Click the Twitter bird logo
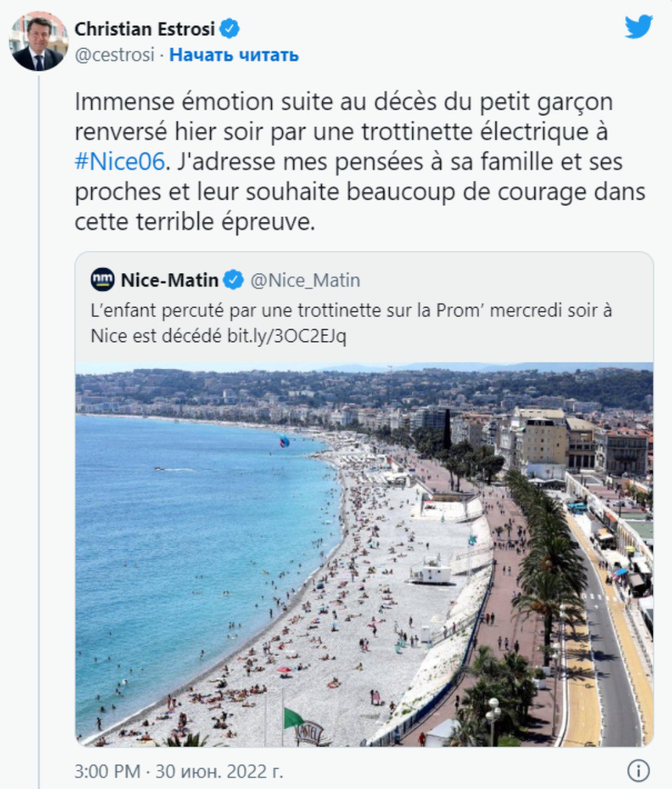Screen dimensions: 672x789 point(638,28)
